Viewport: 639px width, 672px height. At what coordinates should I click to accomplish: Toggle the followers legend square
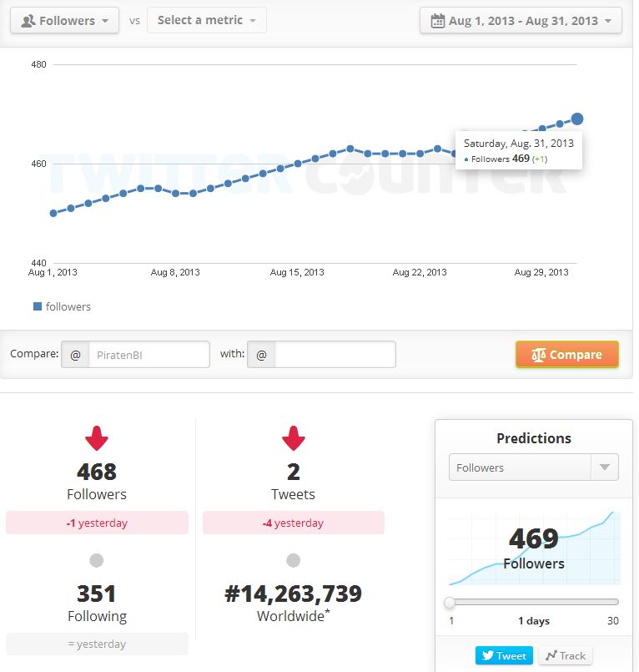coord(38,306)
